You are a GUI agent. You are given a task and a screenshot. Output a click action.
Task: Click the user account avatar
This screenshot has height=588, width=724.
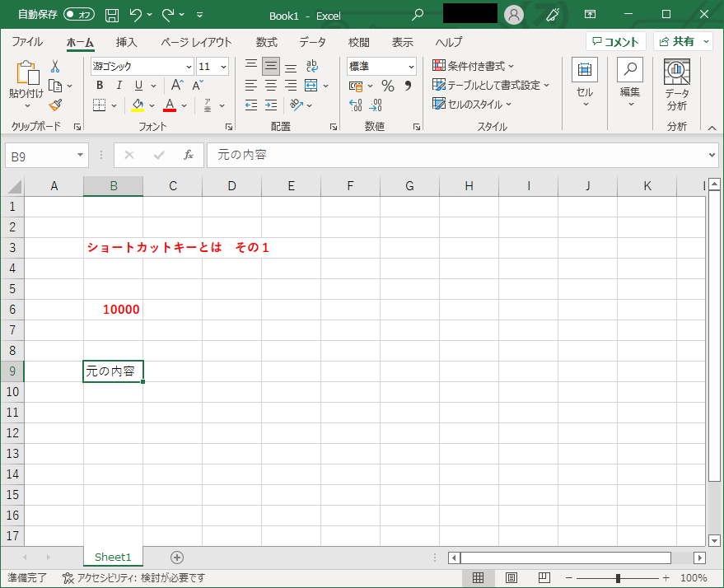click(x=513, y=15)
